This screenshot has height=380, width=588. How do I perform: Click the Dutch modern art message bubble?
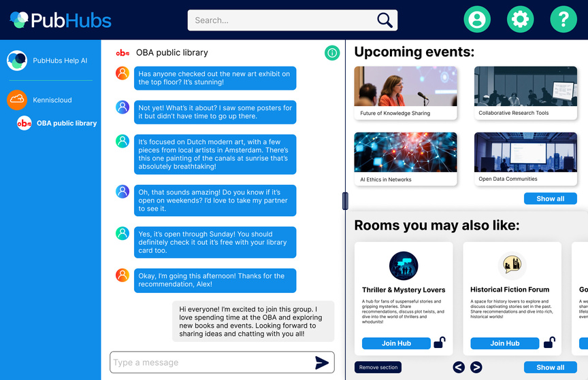click(x=215, y=154)
